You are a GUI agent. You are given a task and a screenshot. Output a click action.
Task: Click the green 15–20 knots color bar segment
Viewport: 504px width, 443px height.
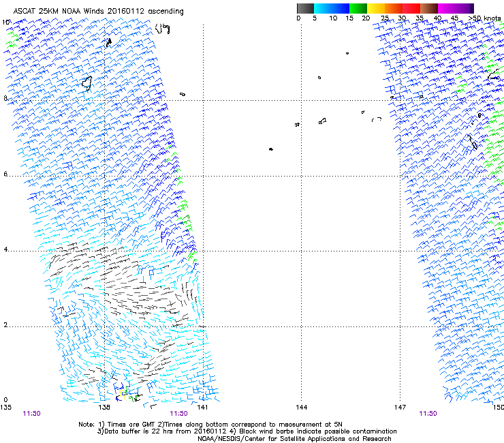[358, 8]
